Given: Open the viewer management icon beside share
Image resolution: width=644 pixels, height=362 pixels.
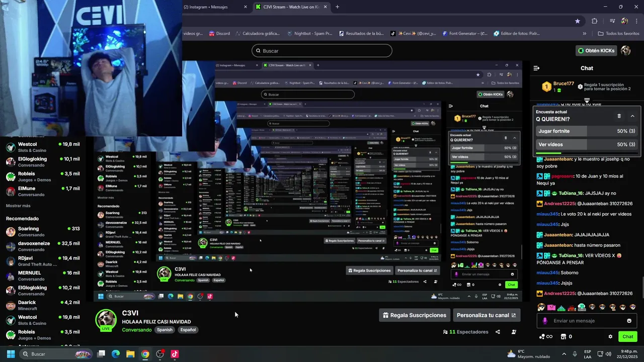Looking at the screenshot, I should (x=514, y=332).
